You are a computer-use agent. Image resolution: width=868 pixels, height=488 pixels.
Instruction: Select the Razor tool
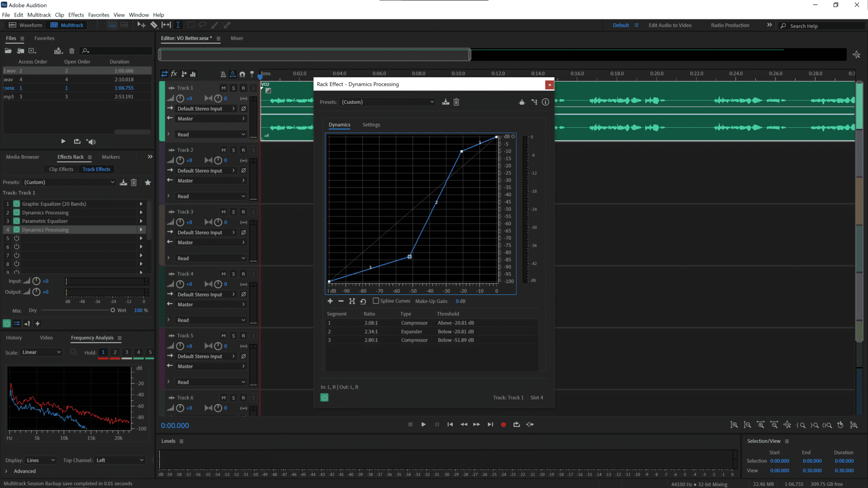point(154,25)
